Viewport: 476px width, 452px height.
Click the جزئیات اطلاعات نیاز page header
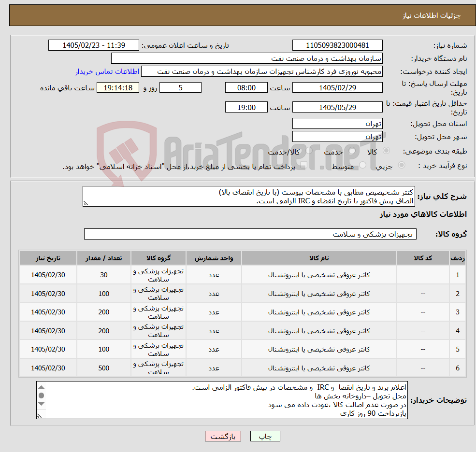(432, 15)
